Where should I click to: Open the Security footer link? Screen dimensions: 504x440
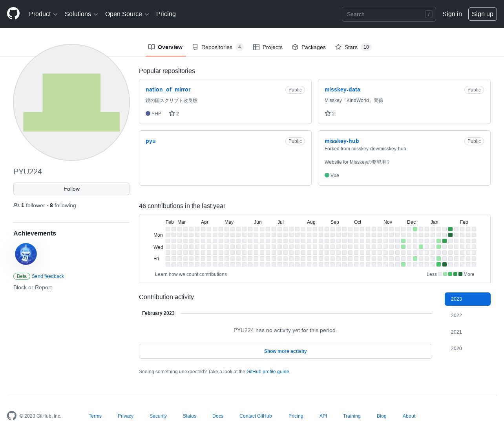pyautogui.click(x=158, y=416)
